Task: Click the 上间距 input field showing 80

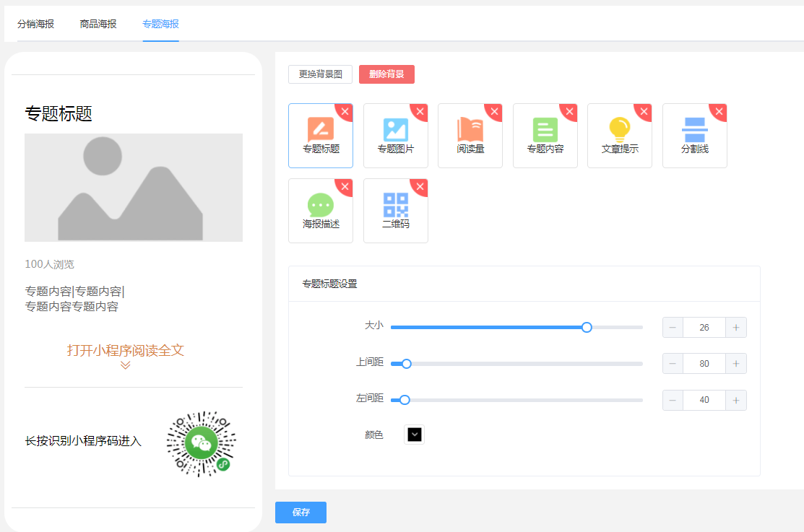Action: [704, 364]
